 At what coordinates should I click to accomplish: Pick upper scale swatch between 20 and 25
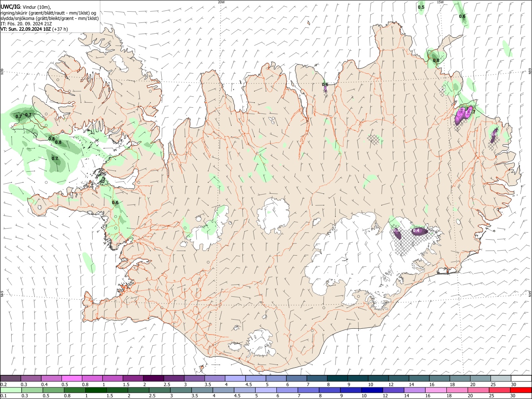click(x=480, y=378)
